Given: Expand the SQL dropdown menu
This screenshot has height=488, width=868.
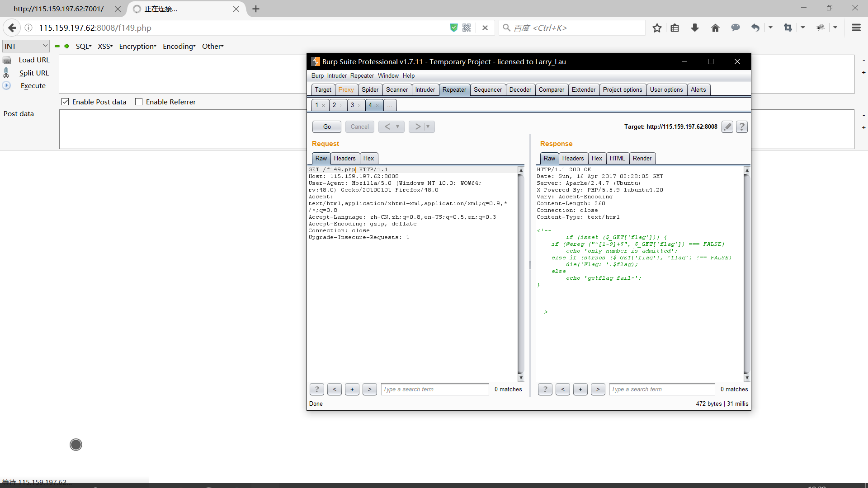Looking at the screenshot, I should click(83, 46).
